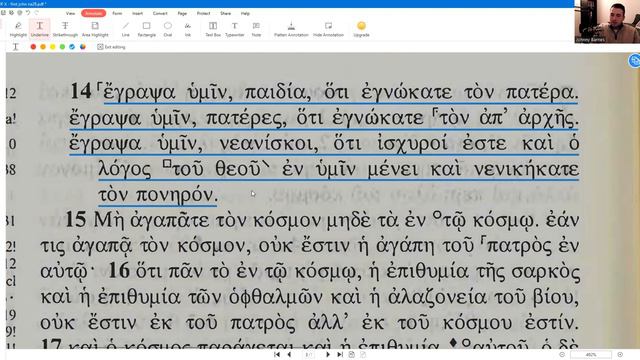640x360 pixels.
Task: Go to the next page
Action: point(328,355)
